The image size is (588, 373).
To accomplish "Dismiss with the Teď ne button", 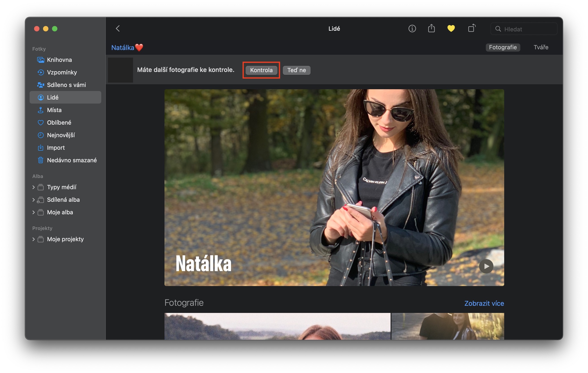I will pos(296,70).
